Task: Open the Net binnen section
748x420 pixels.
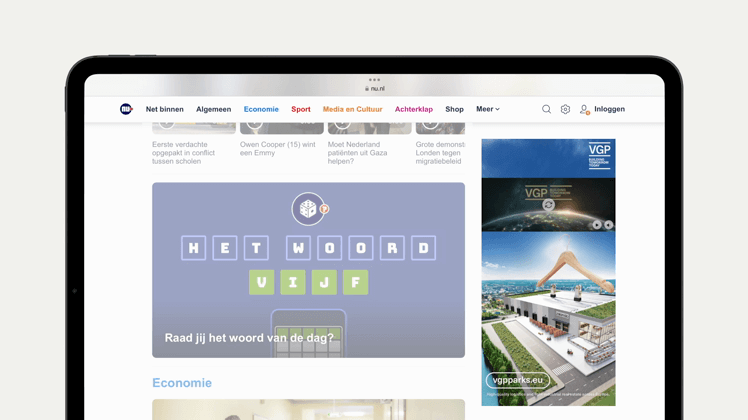Action: coord(164,109)
